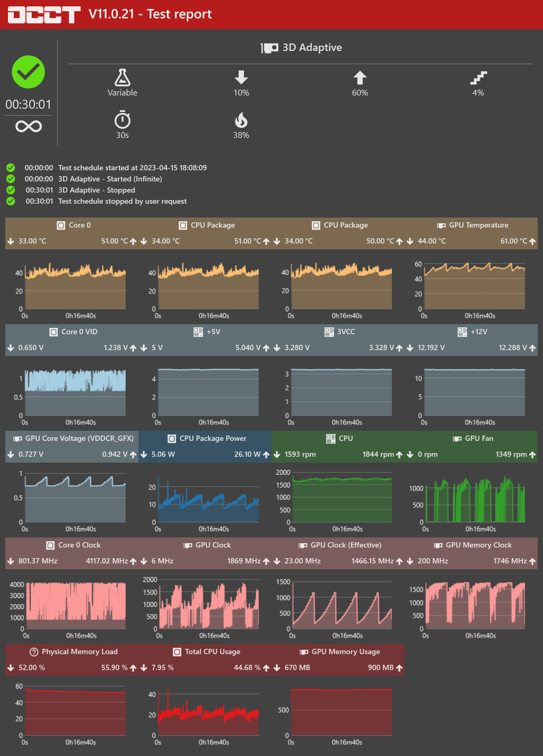Screen dimensions: 543x756
Task: Click the 1844 rpm CPU fan maximum
Action: coord(378,455)
